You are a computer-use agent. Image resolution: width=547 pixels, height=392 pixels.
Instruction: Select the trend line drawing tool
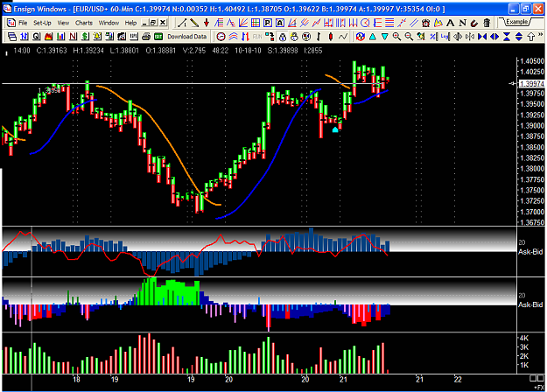click(x=182, y=23)
